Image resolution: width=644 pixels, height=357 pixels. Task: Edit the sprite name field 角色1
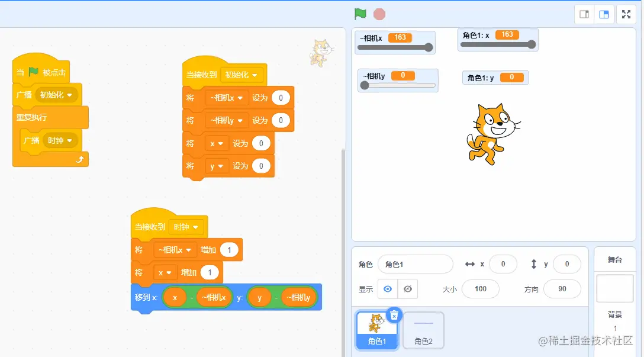pyautogui.click(x=416, y=264)
